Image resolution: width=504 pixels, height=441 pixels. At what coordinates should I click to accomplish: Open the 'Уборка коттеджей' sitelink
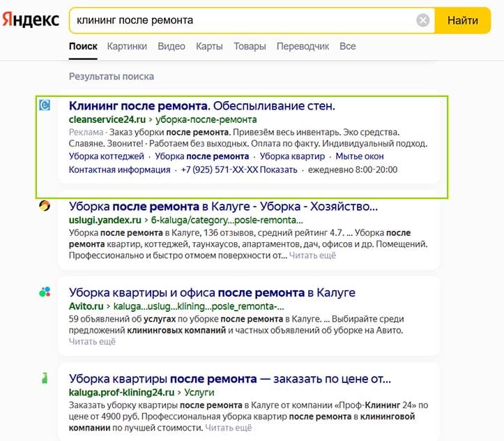107,156
